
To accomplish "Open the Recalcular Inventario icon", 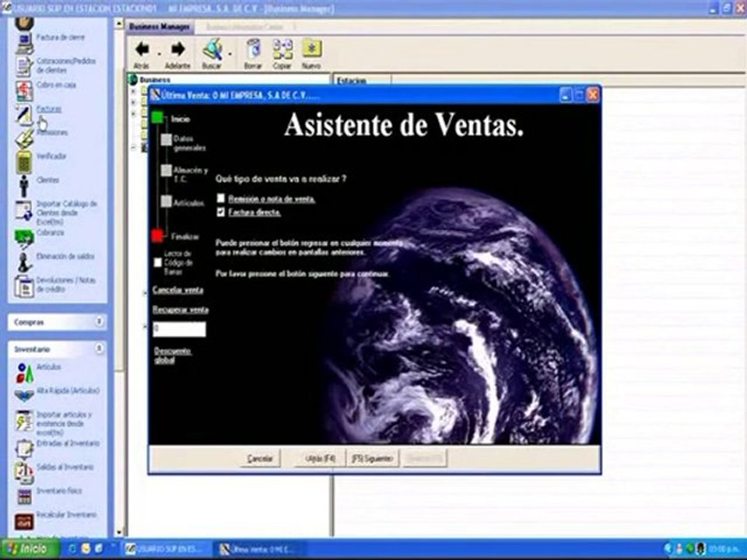I will (24, 521).
